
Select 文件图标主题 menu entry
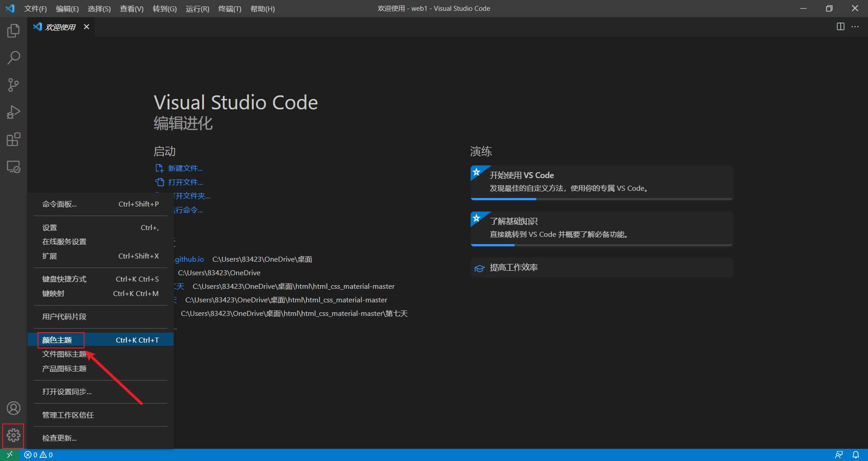(100, 354)
